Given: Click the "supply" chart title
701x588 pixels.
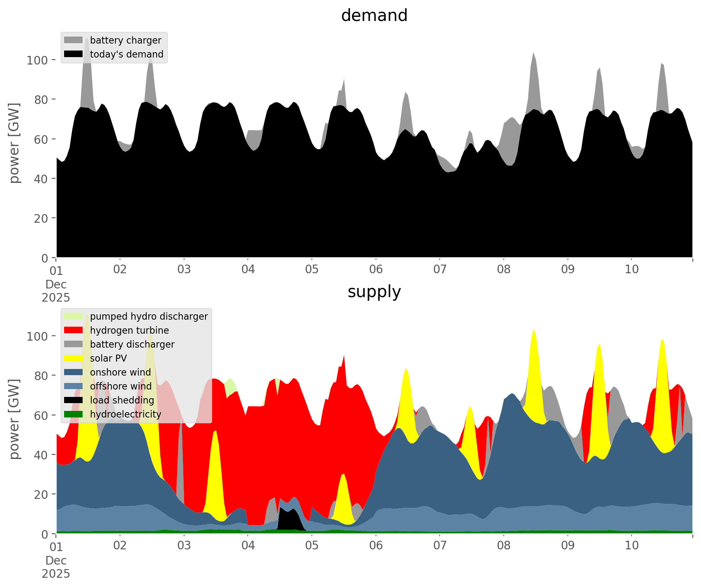Looking at the screenshot, I should click(374, 292).
